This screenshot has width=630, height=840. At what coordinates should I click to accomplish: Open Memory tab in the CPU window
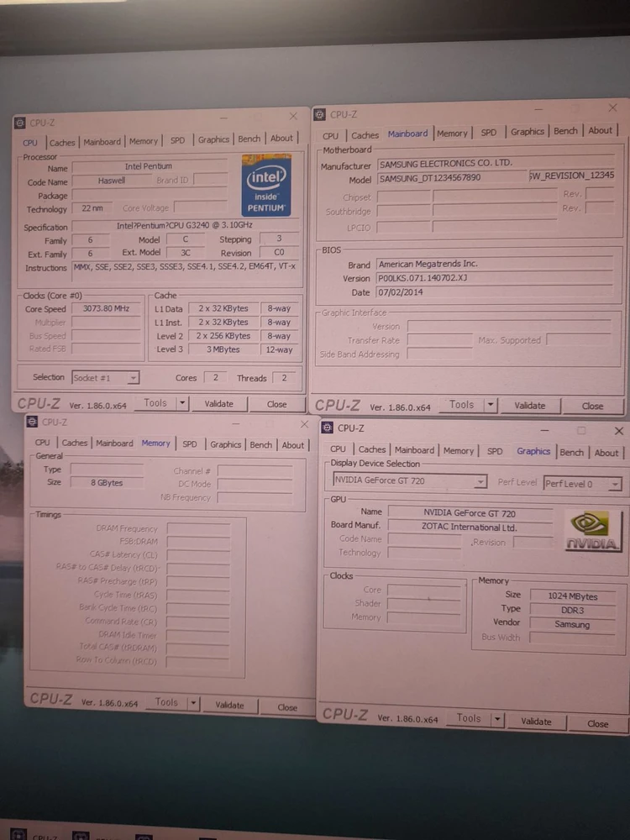[143, 141]
